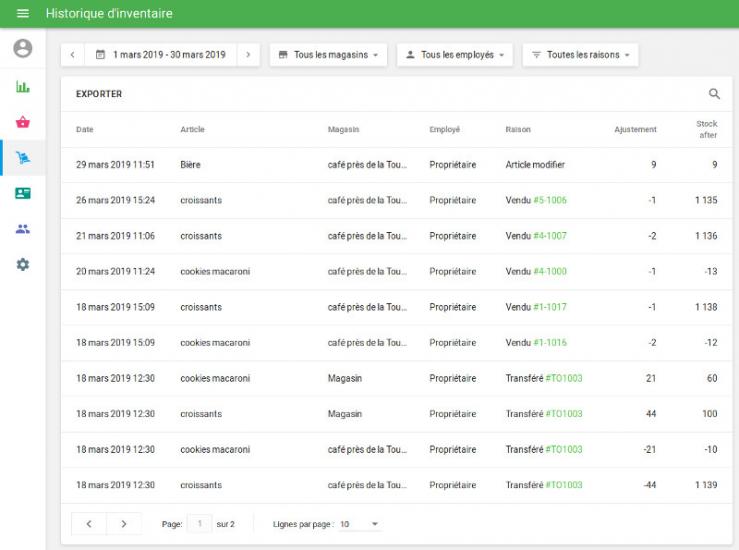Click Article modifier reason text
Screen dimensions: 739x550
(x=535, y=164)
